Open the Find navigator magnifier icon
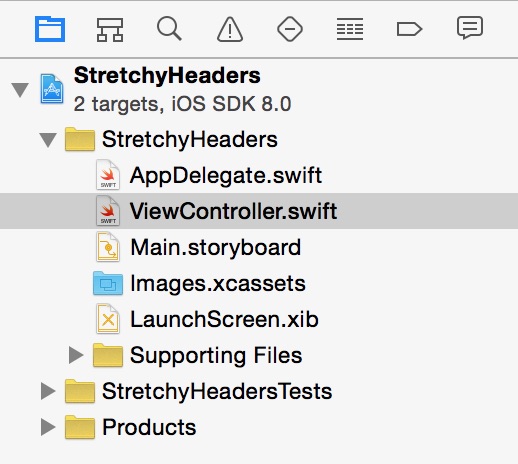This screenshot has width=518, height=464. click(x=169, y=29)
